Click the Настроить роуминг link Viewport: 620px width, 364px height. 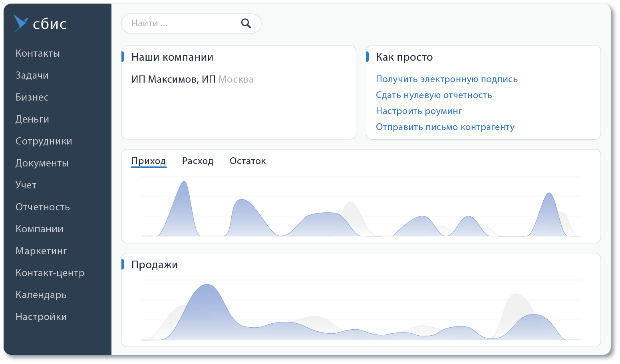[x=419, y=111]
